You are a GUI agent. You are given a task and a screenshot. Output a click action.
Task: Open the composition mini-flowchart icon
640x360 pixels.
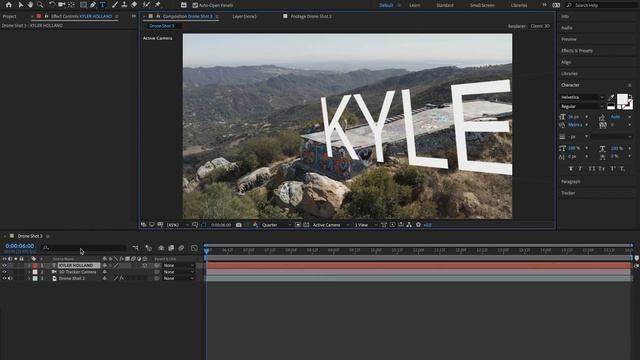click(136, 248)
